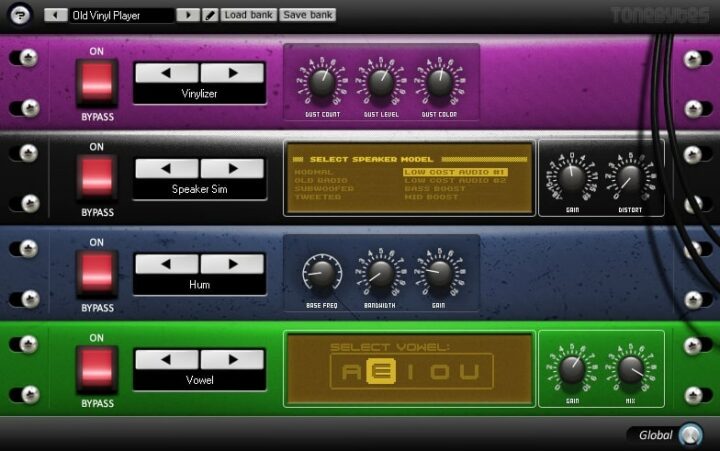720x451 pixels.
Task: Click the Dust Count knob
Action: pyautogui.click(x=322, y=82)
